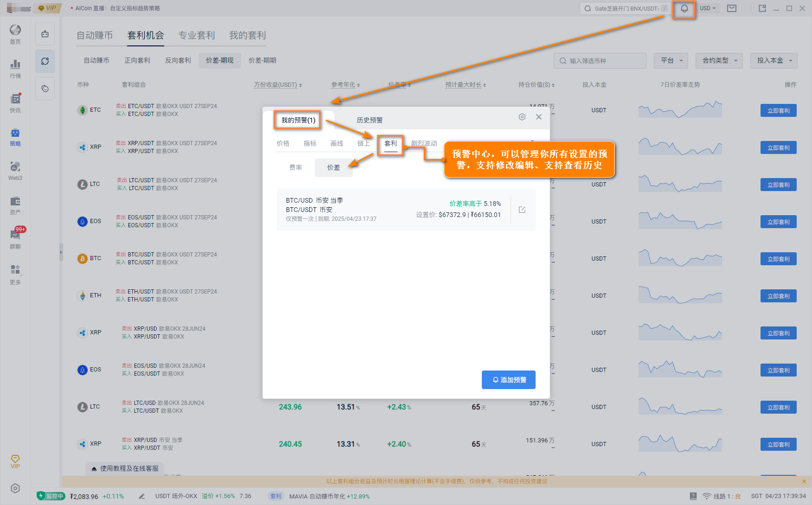Sort by 参考年化 column
Screen dimensions: 812x505
[x=345, y=85]
